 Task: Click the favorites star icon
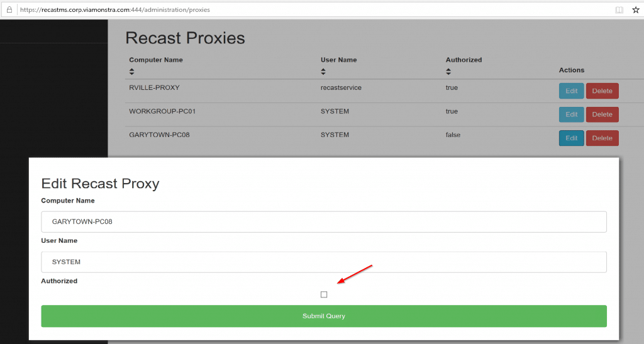pos(636,10)
